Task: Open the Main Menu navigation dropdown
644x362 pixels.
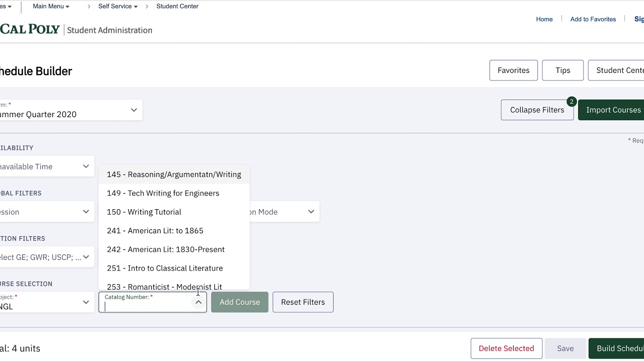Action: coord(51,6)
